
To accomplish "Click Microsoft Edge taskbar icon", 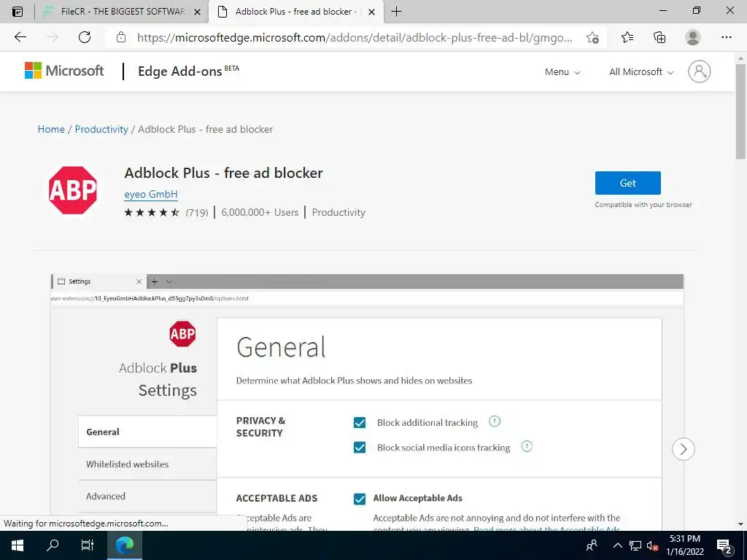I will tap(125, 545).
